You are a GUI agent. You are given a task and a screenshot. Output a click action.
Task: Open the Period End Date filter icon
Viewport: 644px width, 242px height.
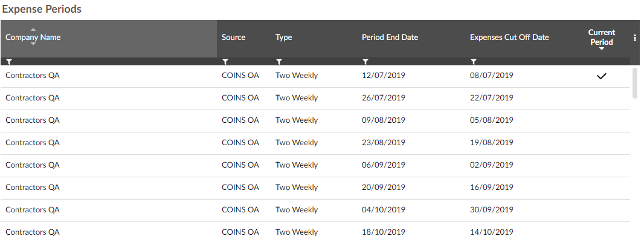click(x=365, y=62)
